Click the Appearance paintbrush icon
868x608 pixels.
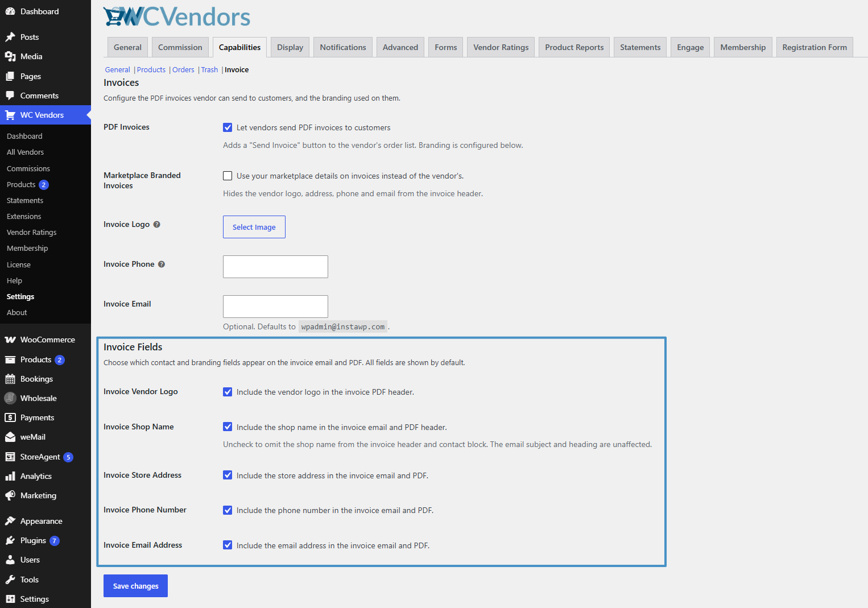(10, 521)
